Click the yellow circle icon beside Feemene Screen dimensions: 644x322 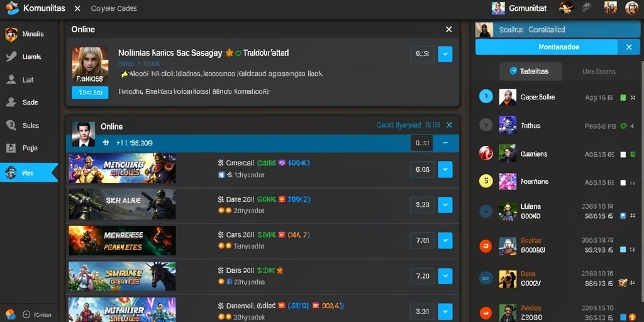[x=486, y=180]
